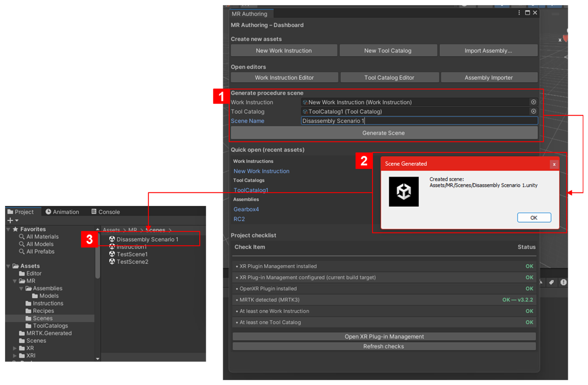Select the Editor folder

30,274
